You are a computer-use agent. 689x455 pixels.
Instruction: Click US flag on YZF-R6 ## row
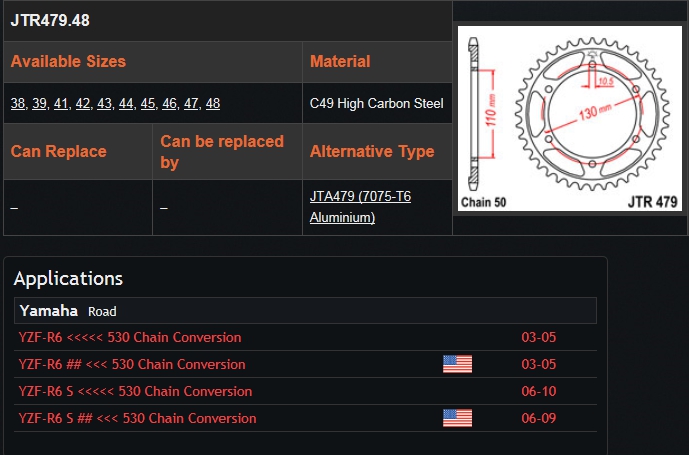pos(457,364)
